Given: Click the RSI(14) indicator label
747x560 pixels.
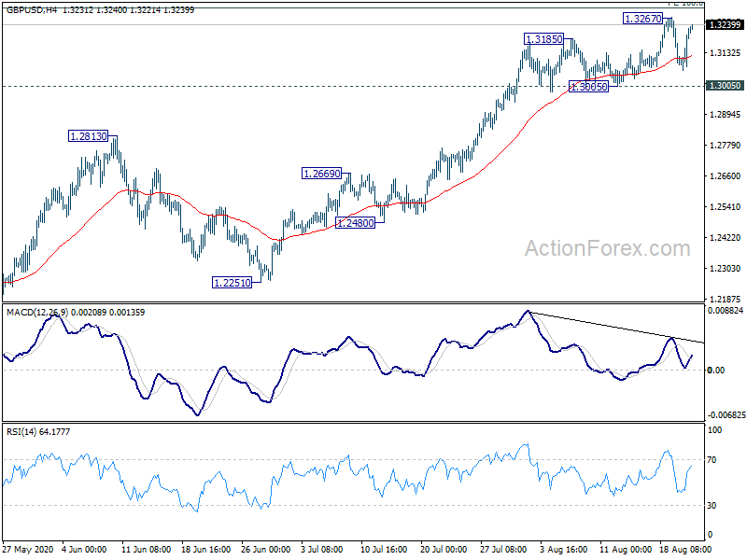Looking at the screenshot, I should tap(21, 432).
